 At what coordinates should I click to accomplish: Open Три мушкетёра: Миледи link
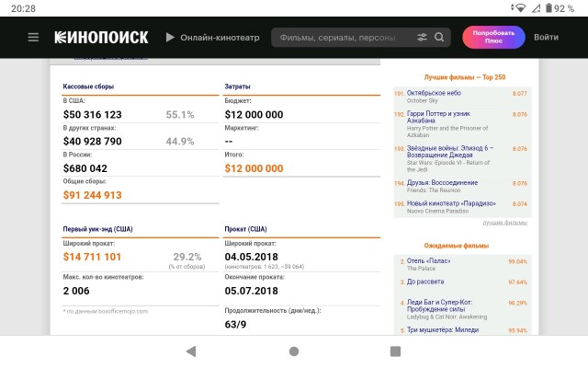tap(443, 329)
